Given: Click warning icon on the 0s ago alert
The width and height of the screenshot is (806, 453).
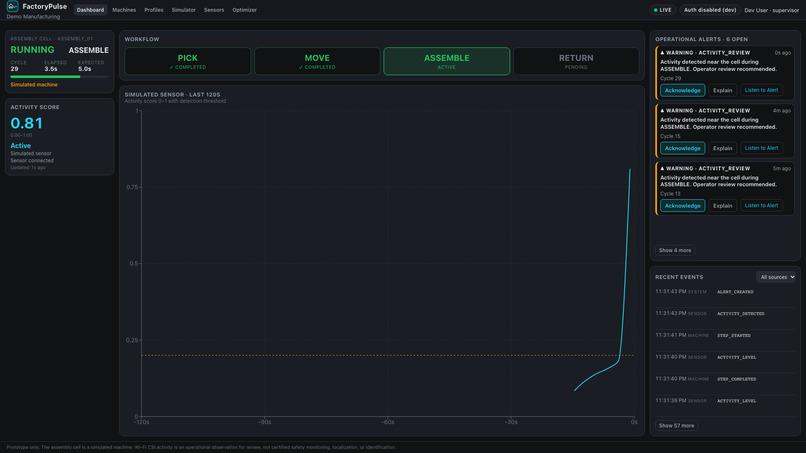Looking at the screenshot, I should pyautogui.click(x=662, y=52).
